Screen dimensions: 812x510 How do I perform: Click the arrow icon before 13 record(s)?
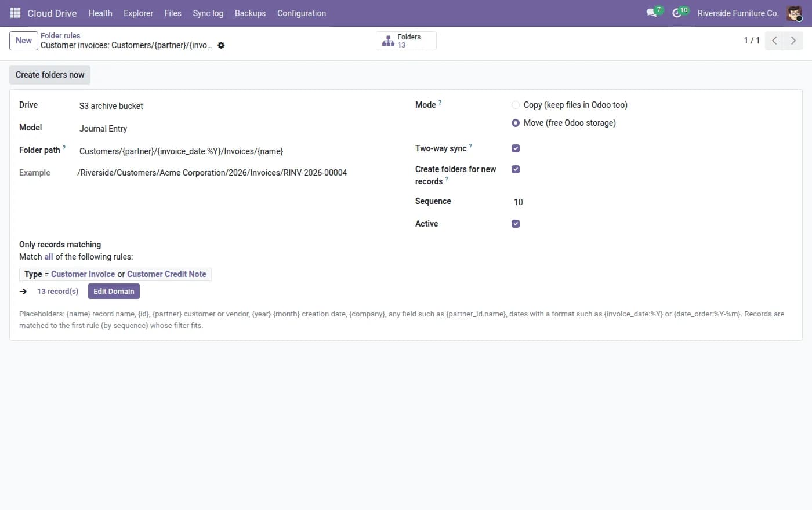[x=23, y=292]
